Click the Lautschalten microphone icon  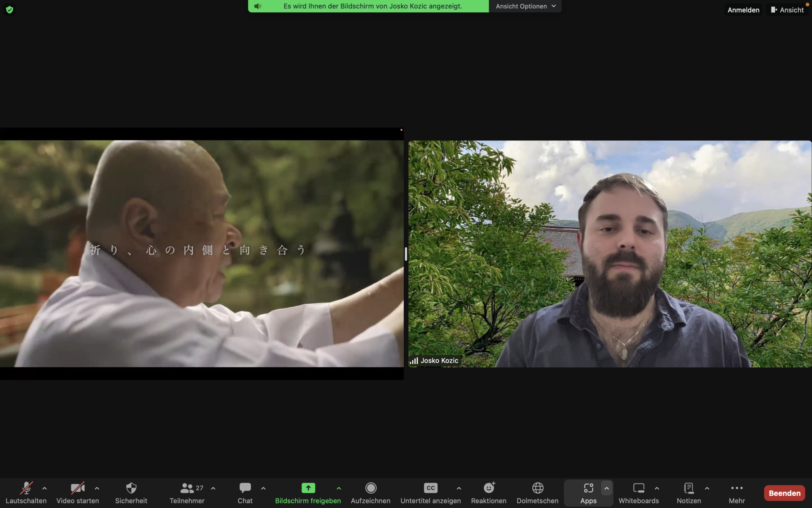(26, 488)
